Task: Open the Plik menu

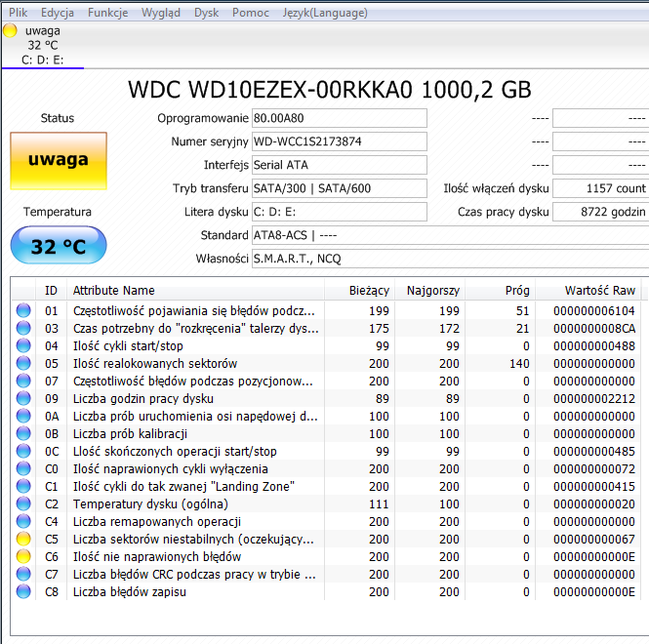Action: tap(18, 13)
